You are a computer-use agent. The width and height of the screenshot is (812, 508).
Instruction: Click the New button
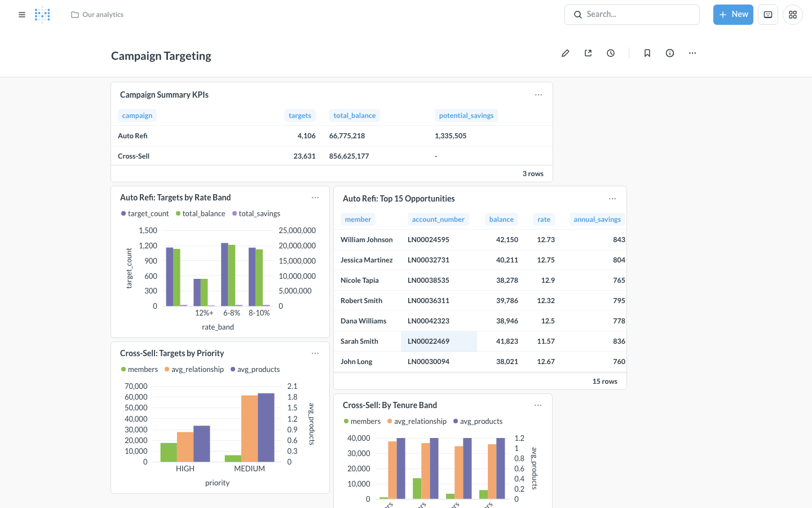733,15
